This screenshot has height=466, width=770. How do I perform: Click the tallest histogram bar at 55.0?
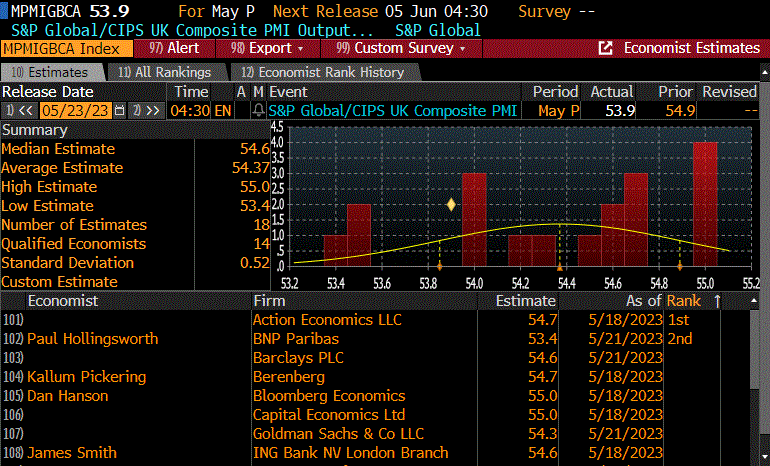[x=705, y=204]
